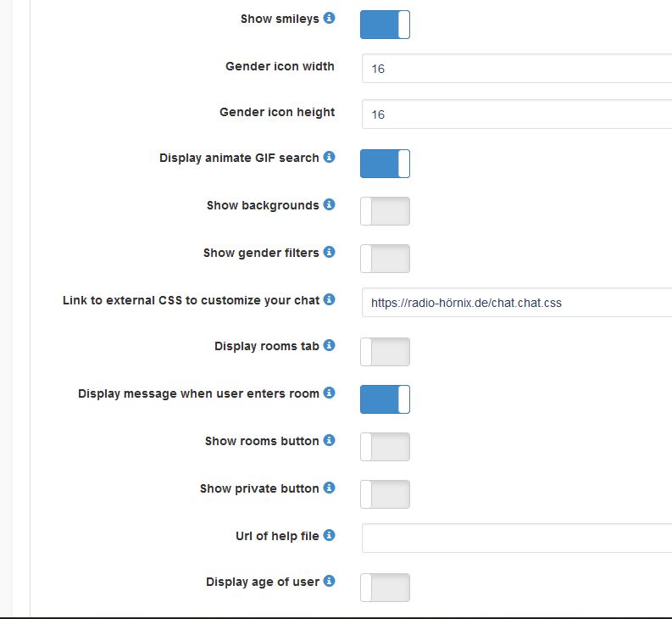Viewport: 672px width, 619px height.
Task: Click info icon next to Show private button
Action: (x=330, y=488)
